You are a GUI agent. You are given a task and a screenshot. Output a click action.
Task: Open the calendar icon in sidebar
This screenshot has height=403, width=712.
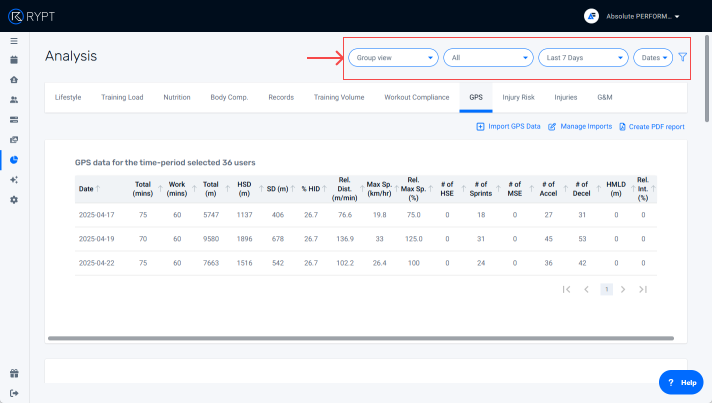click(14, 60)
